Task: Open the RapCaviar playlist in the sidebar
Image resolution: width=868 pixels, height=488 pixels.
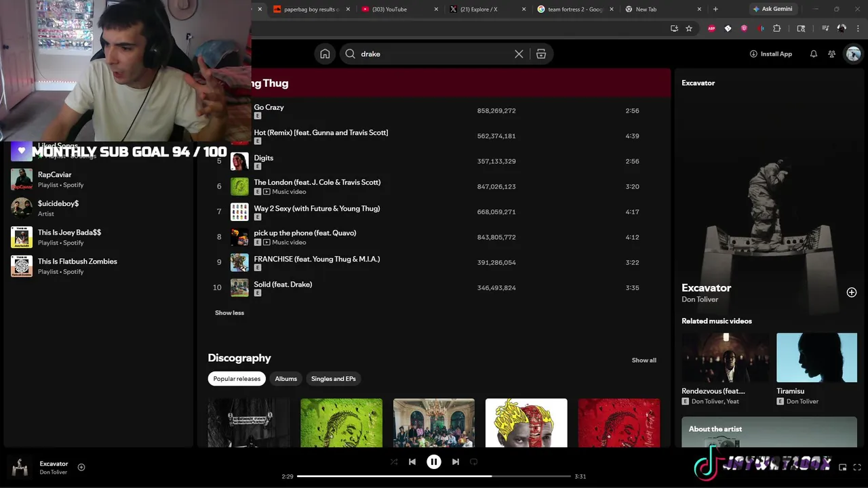Action: coord(98,180)
